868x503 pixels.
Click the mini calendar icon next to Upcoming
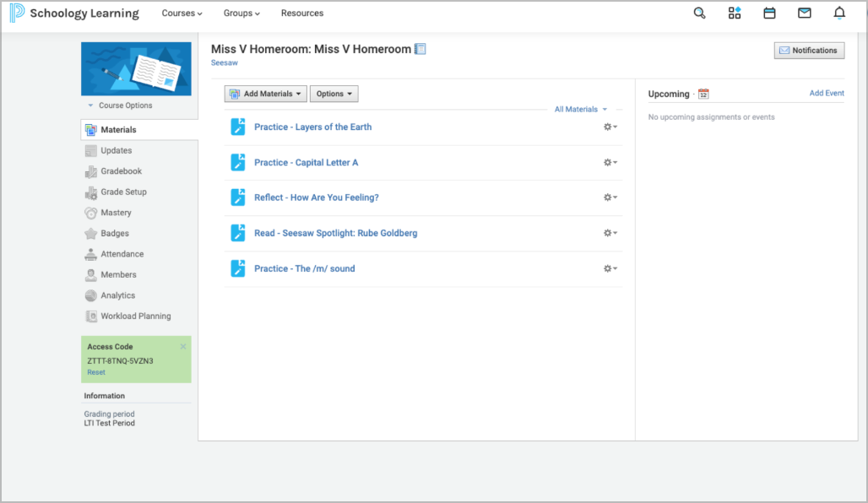pos(703,94)
